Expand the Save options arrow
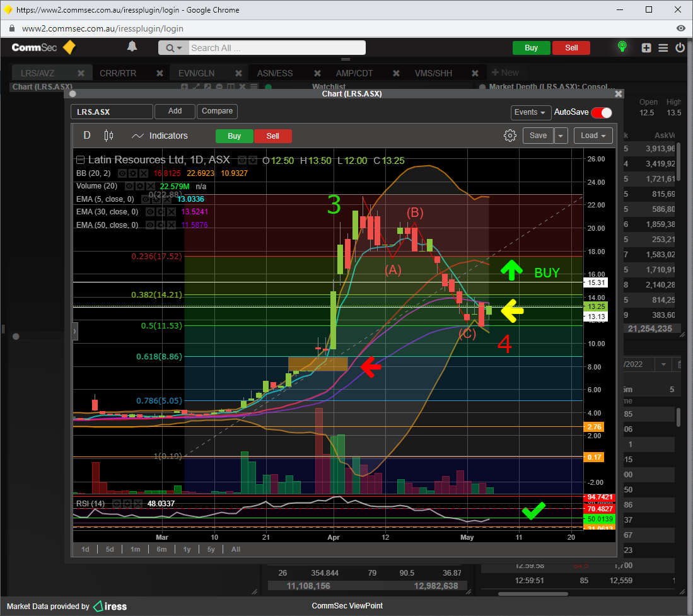This screenshot has height=616, width=693. (x=561, y=136)
